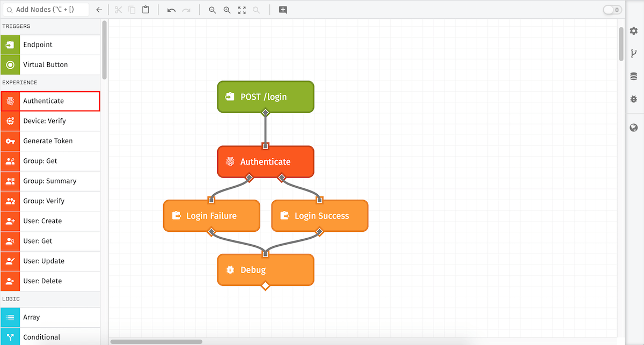The width and height of the screenshot is (644, 345).
Task: Click the Add Nodes search field
Action: point(47,10)
